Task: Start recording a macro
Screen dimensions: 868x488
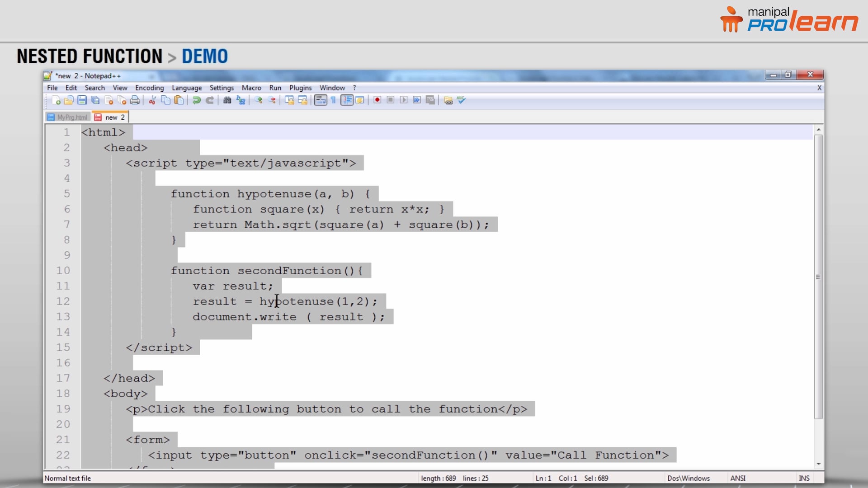Action: tap(377, 100)
